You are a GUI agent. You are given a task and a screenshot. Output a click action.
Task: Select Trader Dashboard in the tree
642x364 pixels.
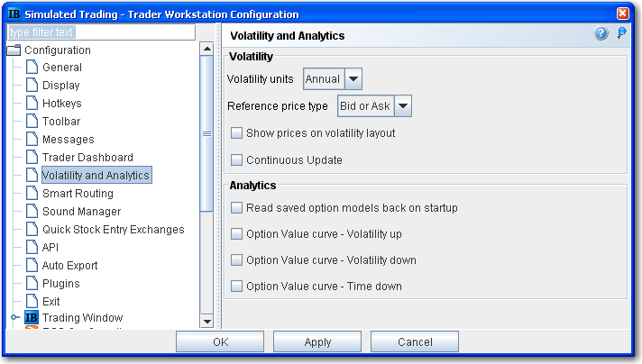click(x=87, y=158)
